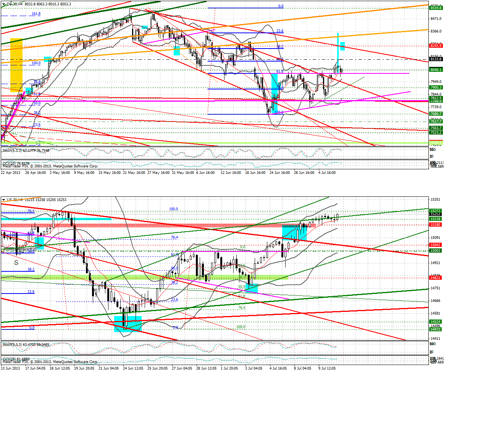Click the green 7563.7 price label
Screen dimensions: 504x425
point(436,128)
